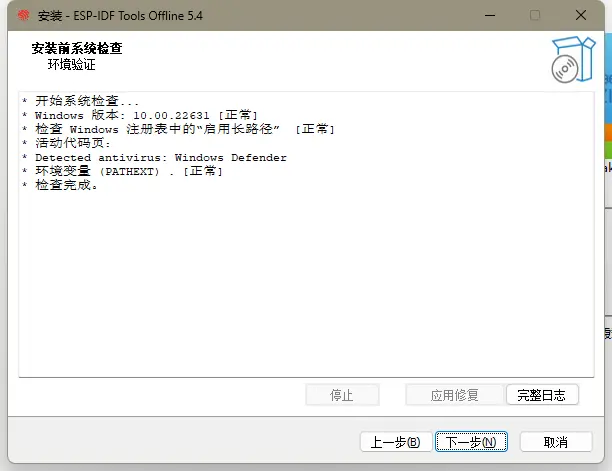Click the disabled maximize button in the title bar

point(535,16)
